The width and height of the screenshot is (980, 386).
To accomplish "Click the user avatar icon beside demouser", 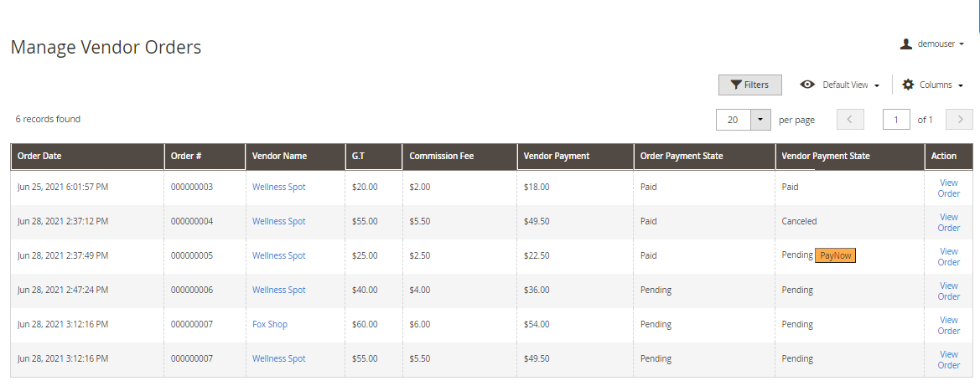I will [905, 44].
